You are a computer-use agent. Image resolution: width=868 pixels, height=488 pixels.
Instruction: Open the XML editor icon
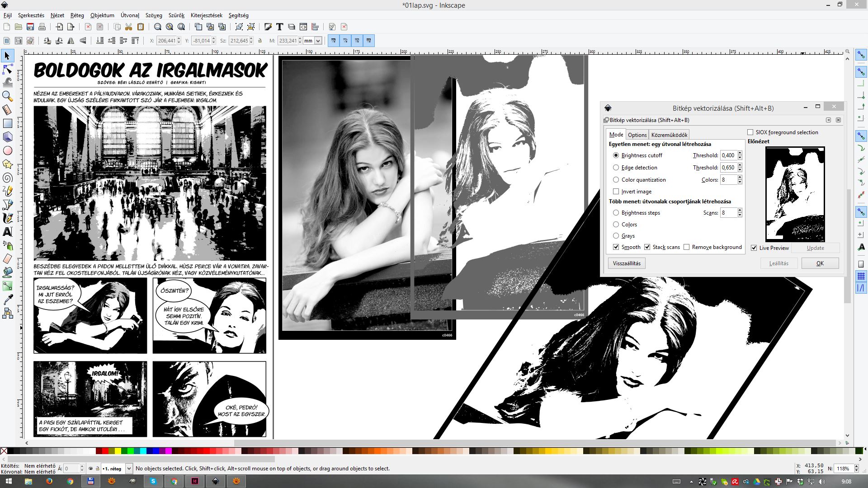(303, 27)
